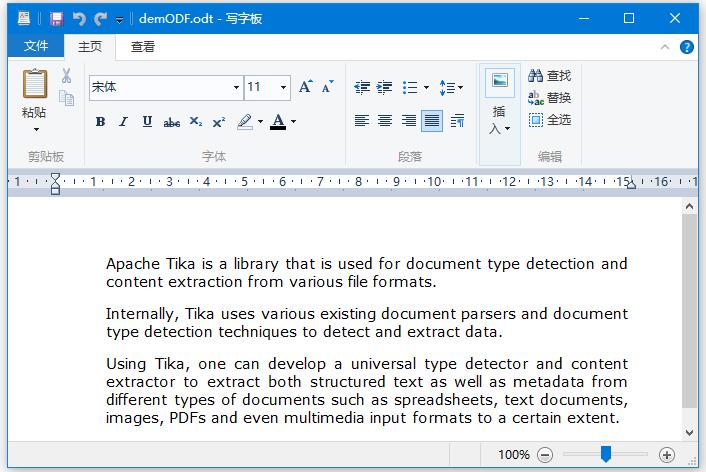Toggle Bold formatting

tap(100, 122)
